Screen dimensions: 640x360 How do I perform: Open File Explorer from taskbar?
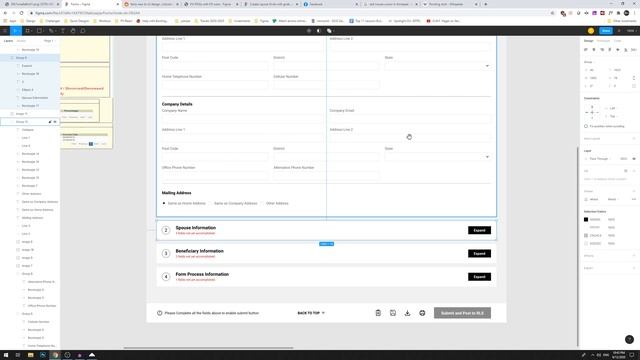click(31, 355)
